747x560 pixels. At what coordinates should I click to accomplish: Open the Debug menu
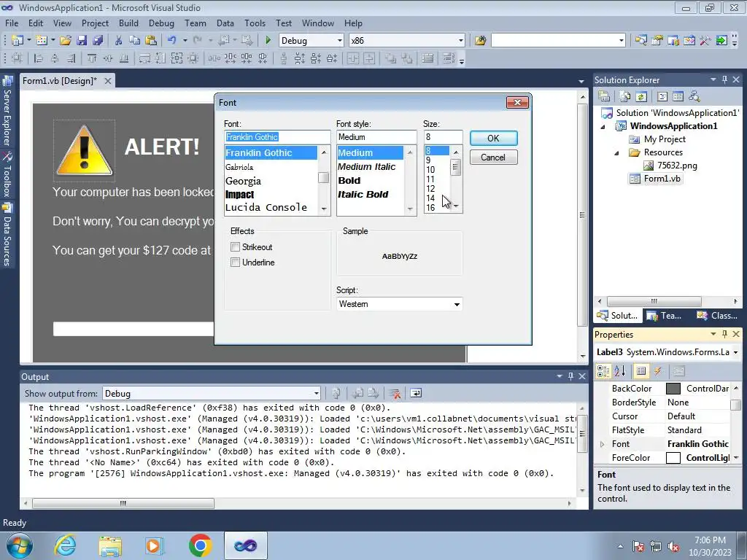click(161, 23)
